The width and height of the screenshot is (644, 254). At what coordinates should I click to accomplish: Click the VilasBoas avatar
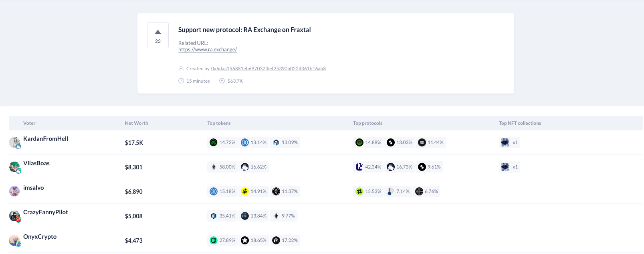pyautogui.click(x=14, y=167)
